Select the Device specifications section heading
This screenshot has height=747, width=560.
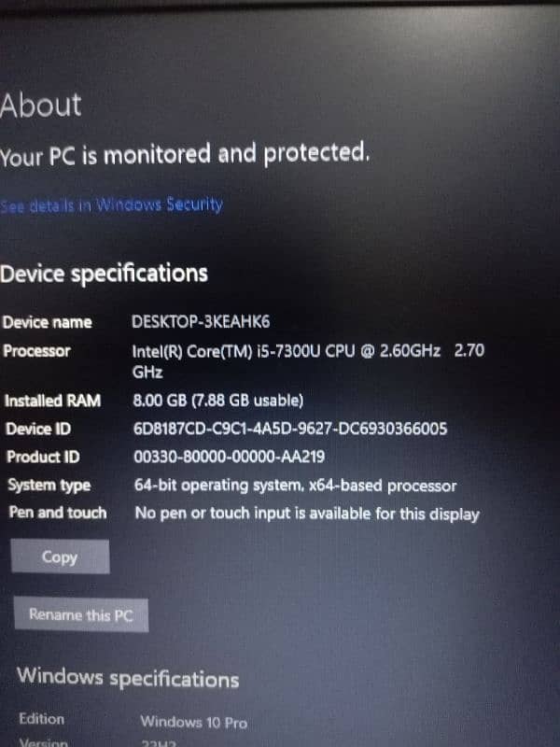104,274
